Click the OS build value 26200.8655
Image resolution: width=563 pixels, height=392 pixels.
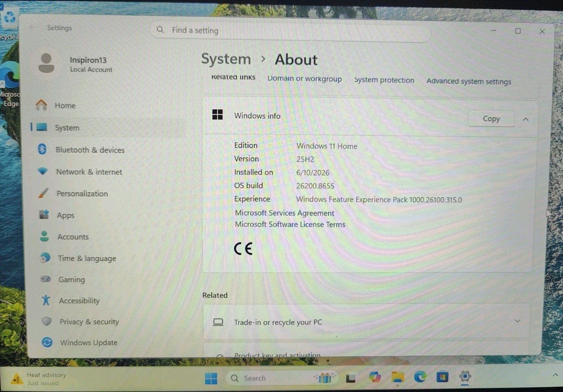point(315,186)
